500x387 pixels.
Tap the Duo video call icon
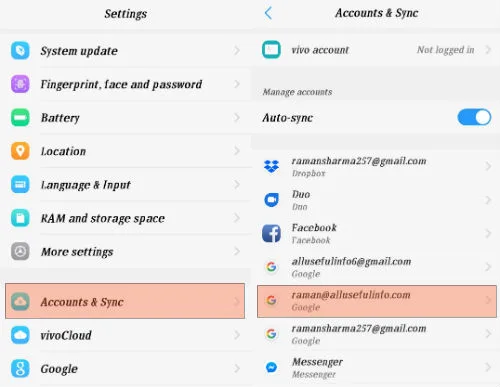[x=271, y=200]
